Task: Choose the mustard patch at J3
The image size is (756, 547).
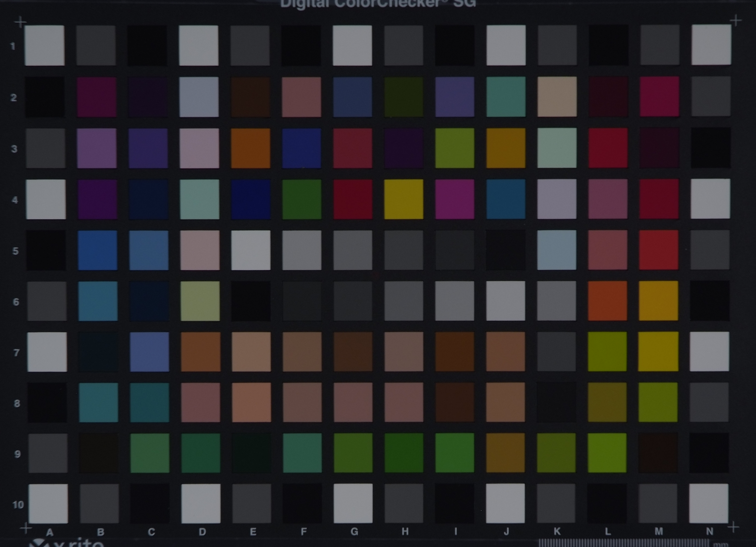Action: [506, 148]
